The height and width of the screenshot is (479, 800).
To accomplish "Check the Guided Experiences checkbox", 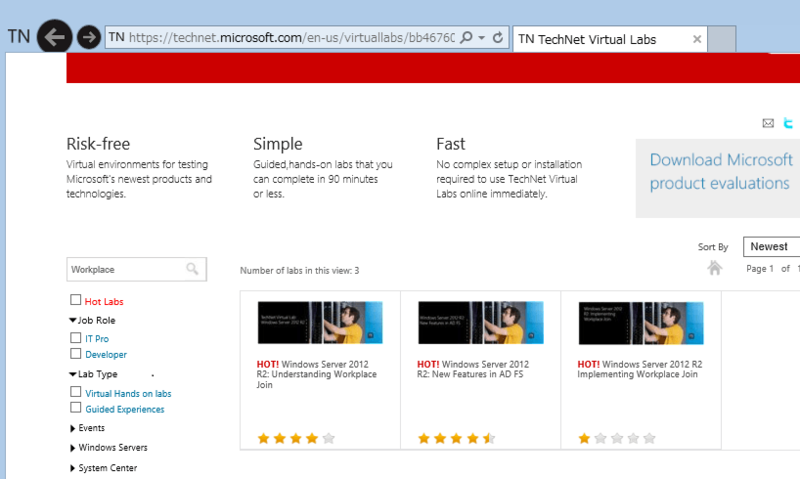I will [x=76, y=407].
